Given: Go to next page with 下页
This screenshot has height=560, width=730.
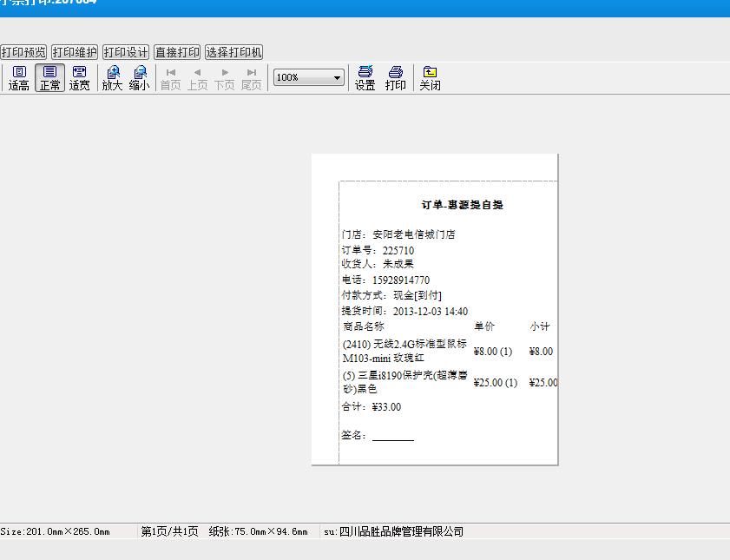Looking at the screenshot, I should pos(224,77).
